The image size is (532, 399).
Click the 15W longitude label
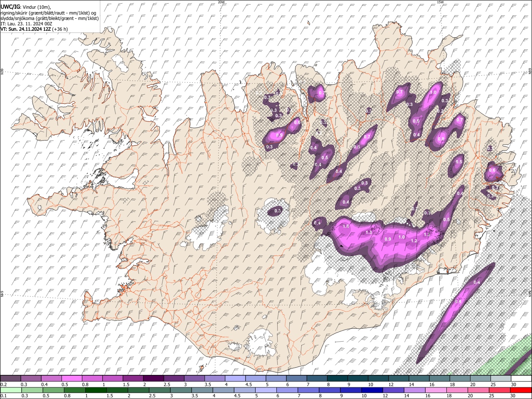point(440,2)
